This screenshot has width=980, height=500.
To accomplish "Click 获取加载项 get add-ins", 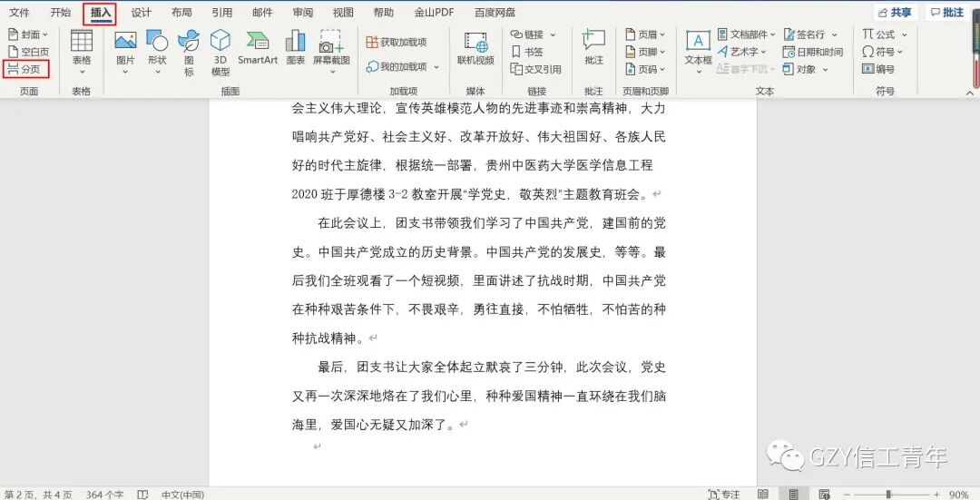I will 397,42.
